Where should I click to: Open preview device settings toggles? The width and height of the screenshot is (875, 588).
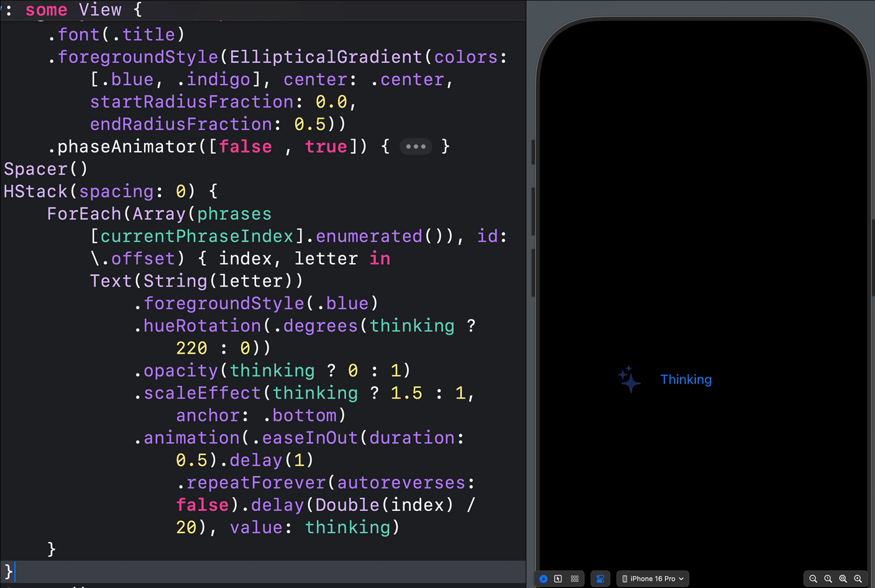click(x=600, y=579)
